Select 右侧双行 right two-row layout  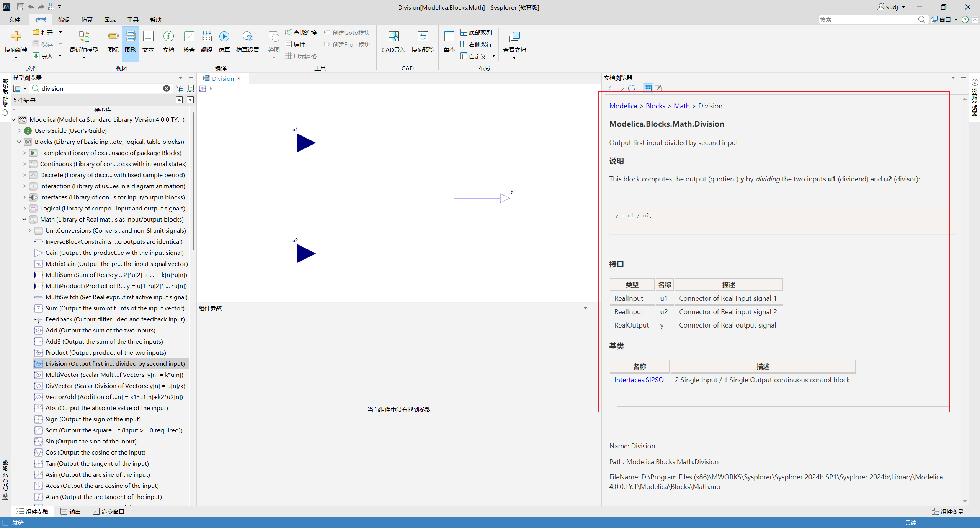tap(476, 44)
